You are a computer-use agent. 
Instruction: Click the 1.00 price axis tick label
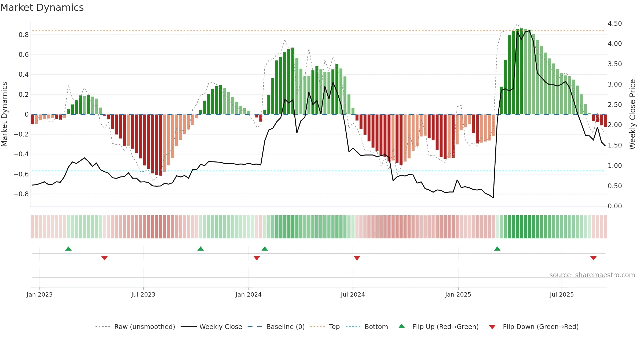coord(615,166)
